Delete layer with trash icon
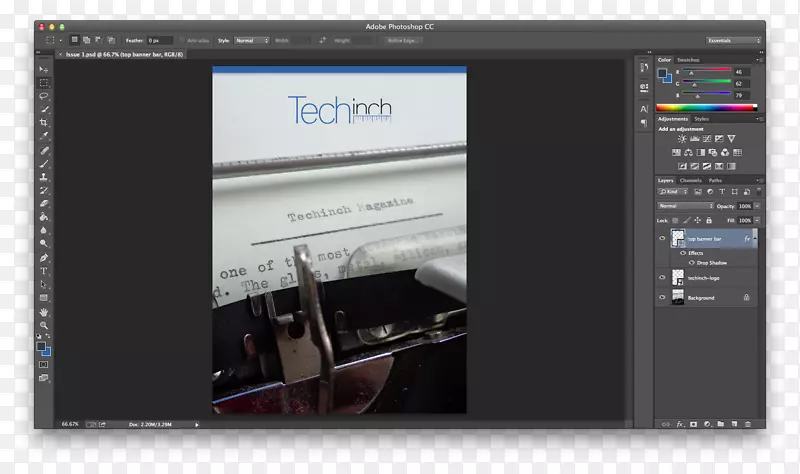The image size is (800, 474). coord(747,424)
